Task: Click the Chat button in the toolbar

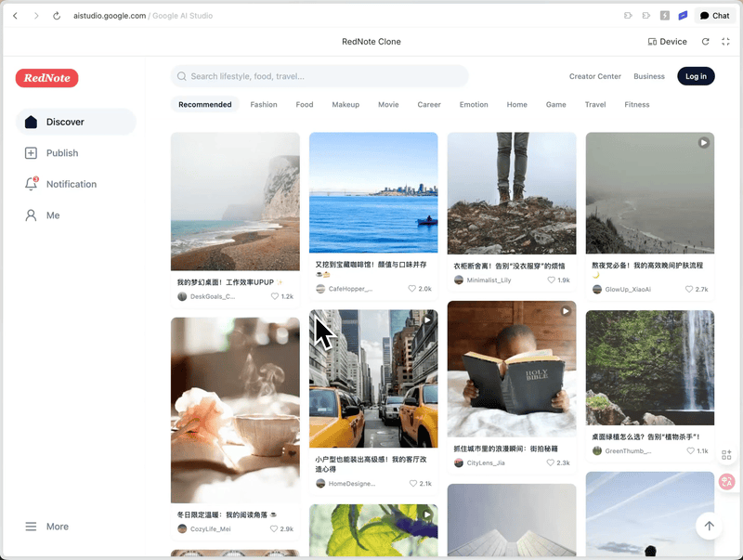Action: tap(714, 15)
